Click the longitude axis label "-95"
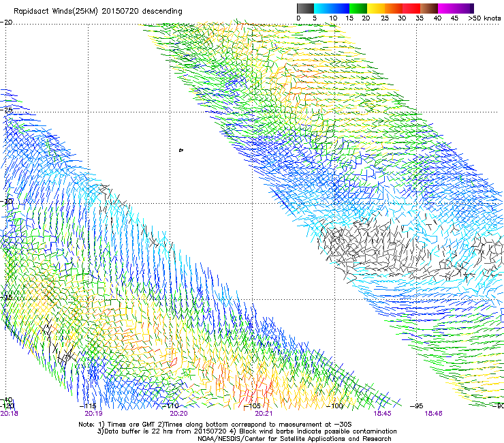The height and width of the screenshot is (443, 504). click(417, 406)
